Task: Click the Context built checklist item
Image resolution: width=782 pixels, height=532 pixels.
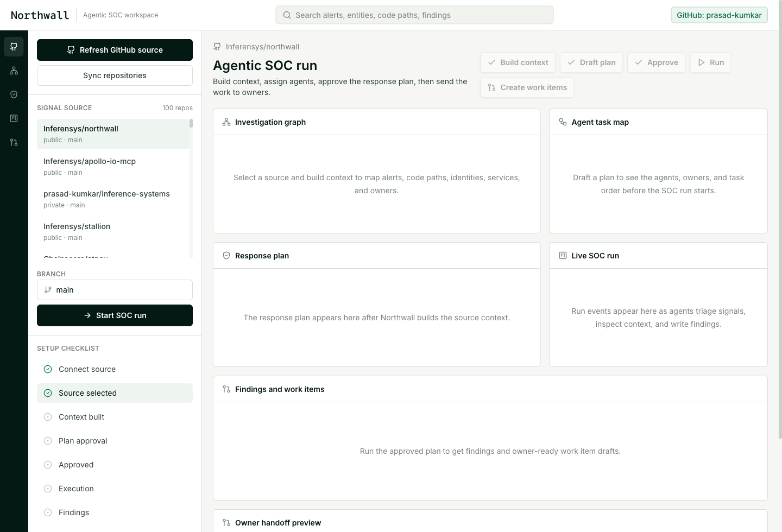Action: pyautogui.click(x=115, y=417)
